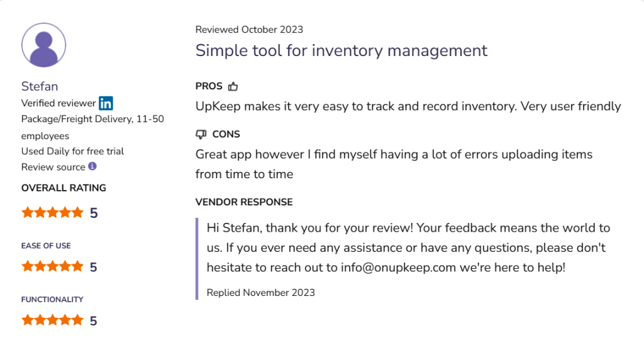Select the Package/Freight Delivery industry text
Image resolution: width=644 pixels, height=357 pixels.
coord(92,119)
